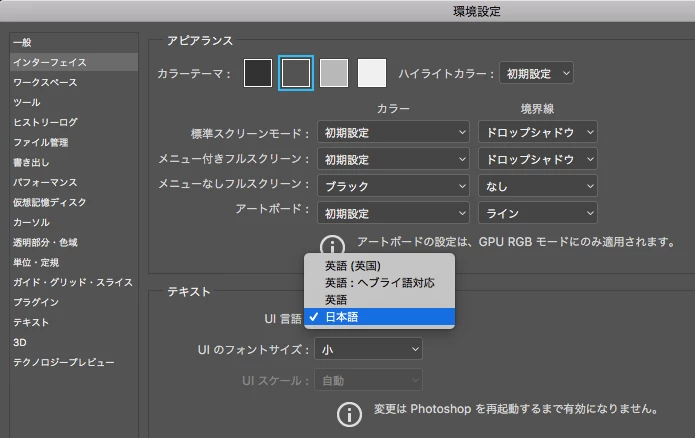Choose the selected dark gray theme swatch
The height and width of the screenshot is (438, 695).
tap(296, 73)
